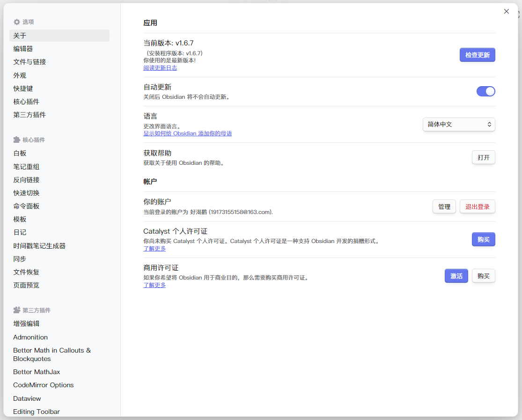Open the Dataview plugin settings

(x=27, y=398)
